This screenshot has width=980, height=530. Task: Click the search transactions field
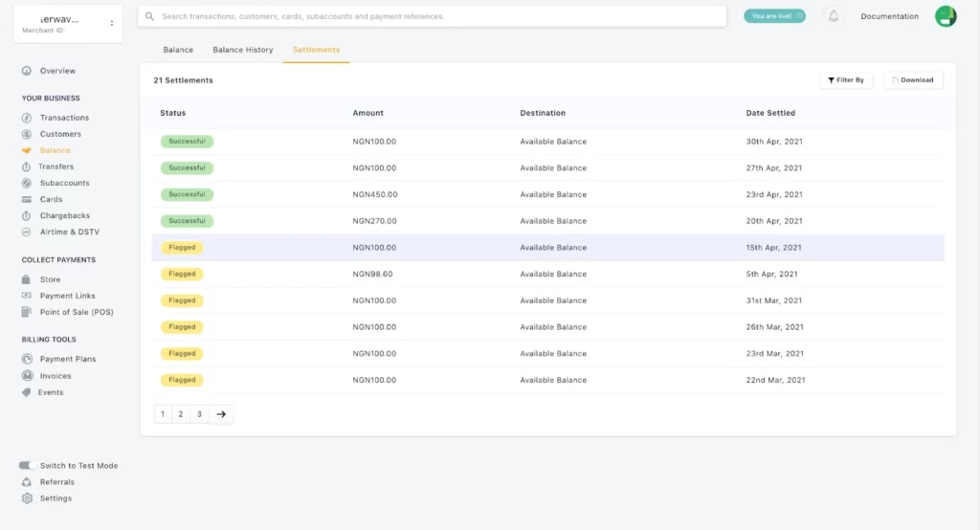[x=432, y=16]
